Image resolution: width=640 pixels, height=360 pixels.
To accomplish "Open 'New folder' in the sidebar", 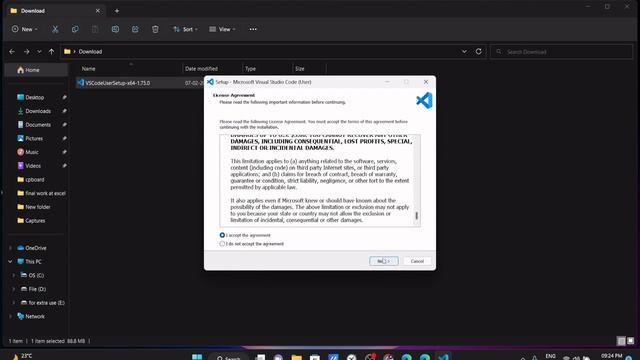I will (38, 207).
